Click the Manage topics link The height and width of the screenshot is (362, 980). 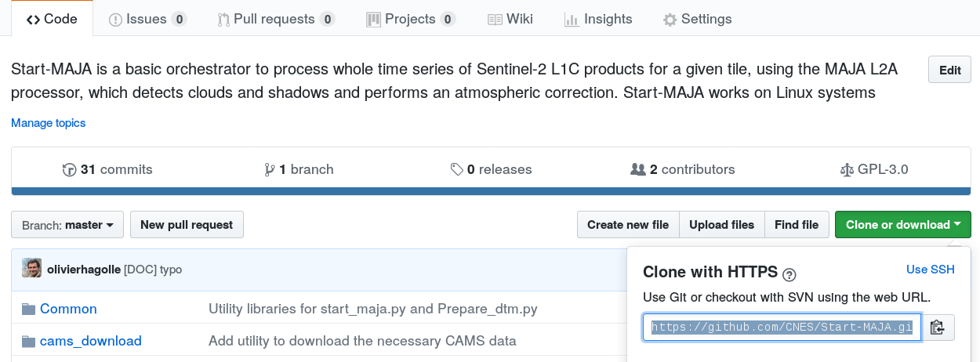tap(49, 123)
